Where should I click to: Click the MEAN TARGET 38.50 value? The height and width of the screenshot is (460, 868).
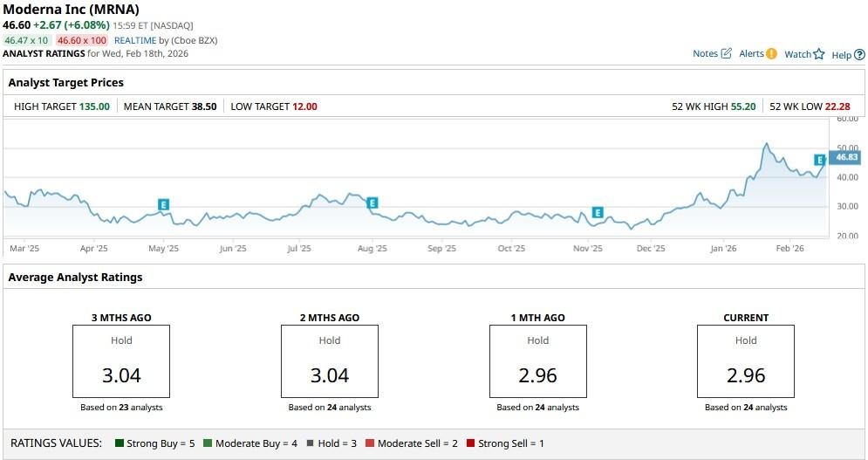[204, 106]
